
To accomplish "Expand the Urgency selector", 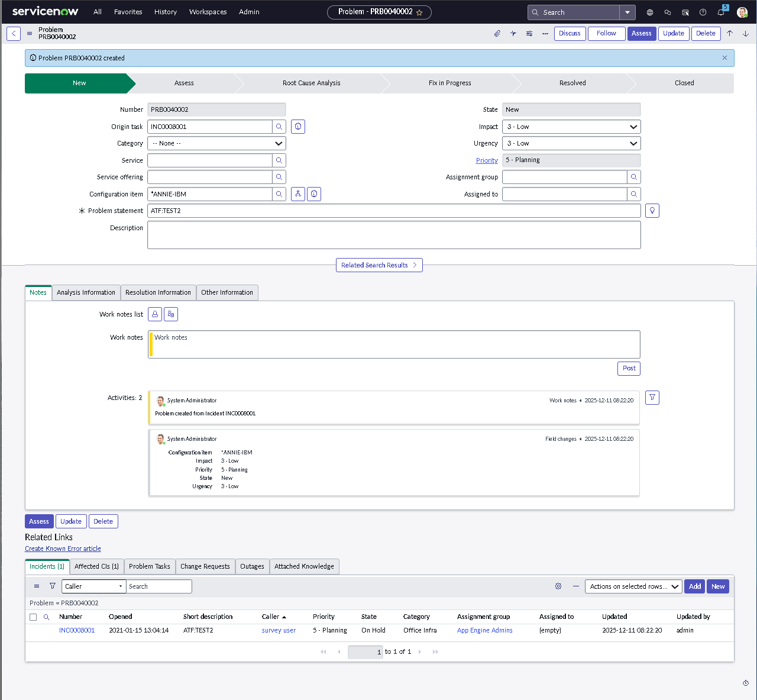I will click(571, 143).
